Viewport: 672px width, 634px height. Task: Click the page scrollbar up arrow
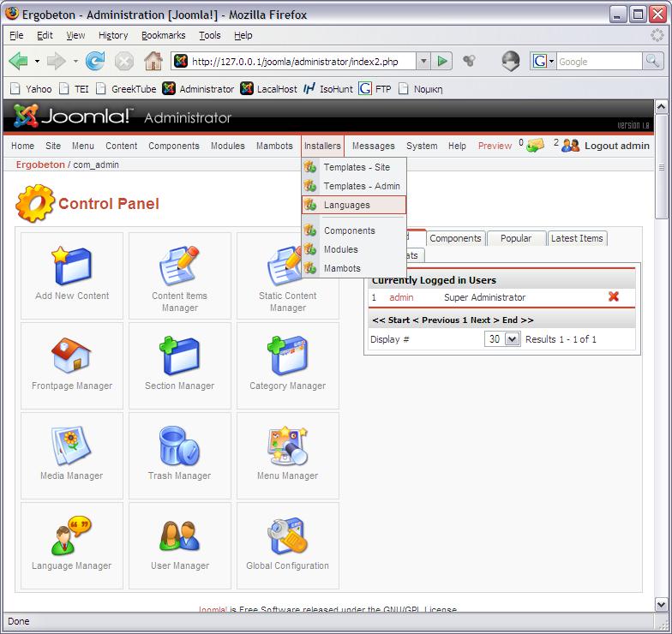[661, 106]
